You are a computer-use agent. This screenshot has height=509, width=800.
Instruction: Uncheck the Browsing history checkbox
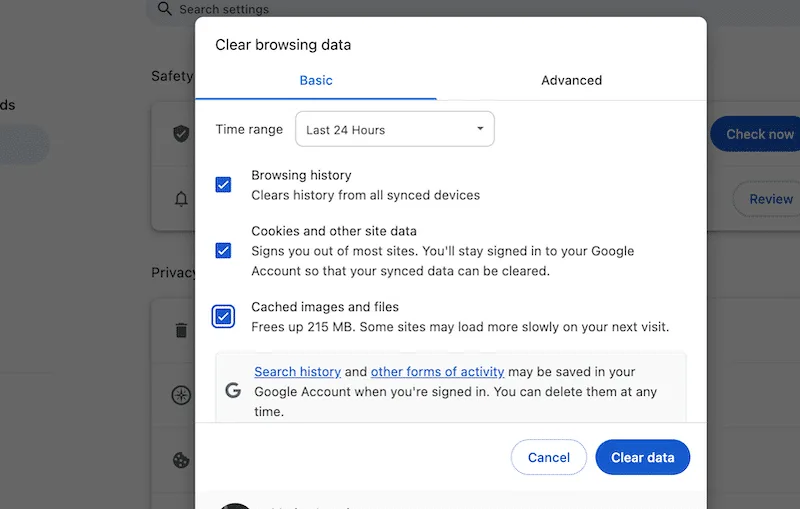click(x=223, y=185)
